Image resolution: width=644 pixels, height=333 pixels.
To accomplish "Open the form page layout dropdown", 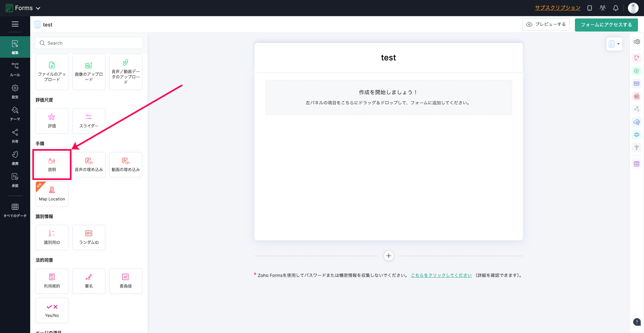I will coord(614,44).
